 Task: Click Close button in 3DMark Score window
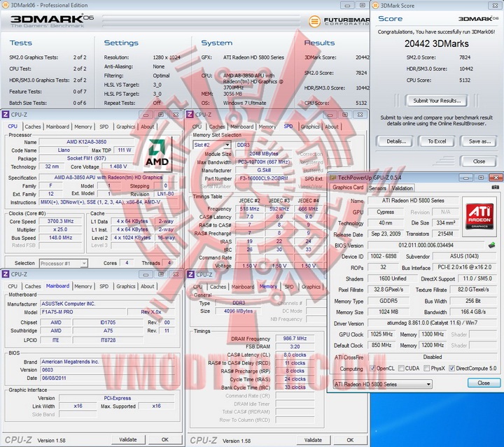tap(479, 161)
